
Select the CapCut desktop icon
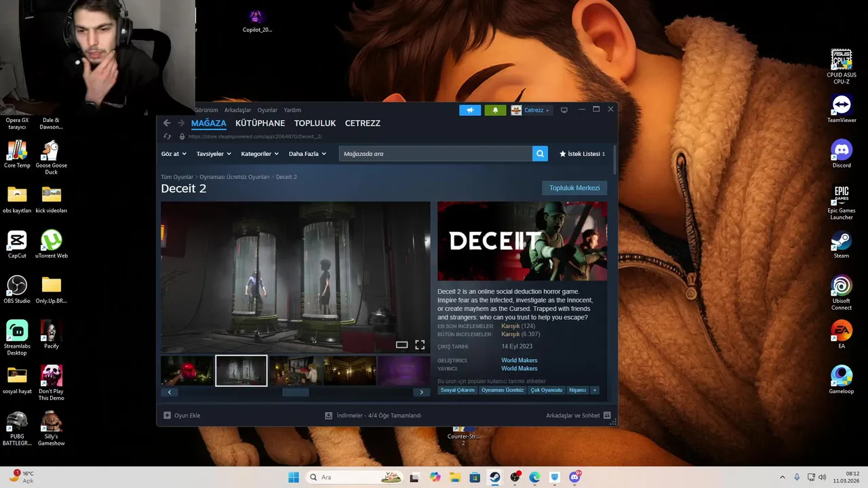17,245
